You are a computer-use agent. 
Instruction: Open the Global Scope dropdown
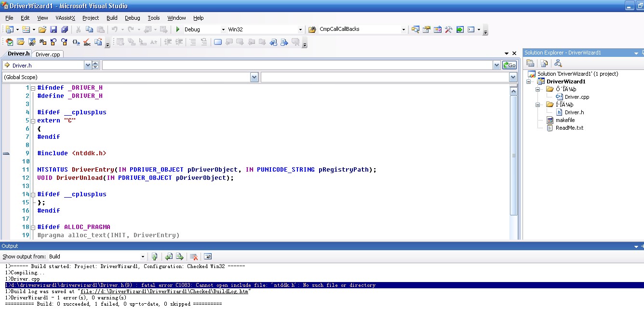point(254,77)
